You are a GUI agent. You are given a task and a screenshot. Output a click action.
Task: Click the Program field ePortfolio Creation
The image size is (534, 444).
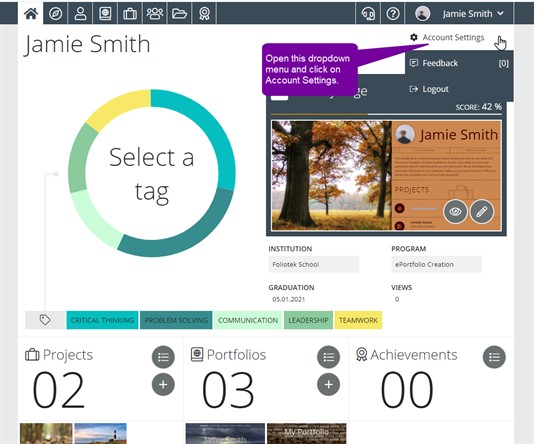(x=437, y=264)
